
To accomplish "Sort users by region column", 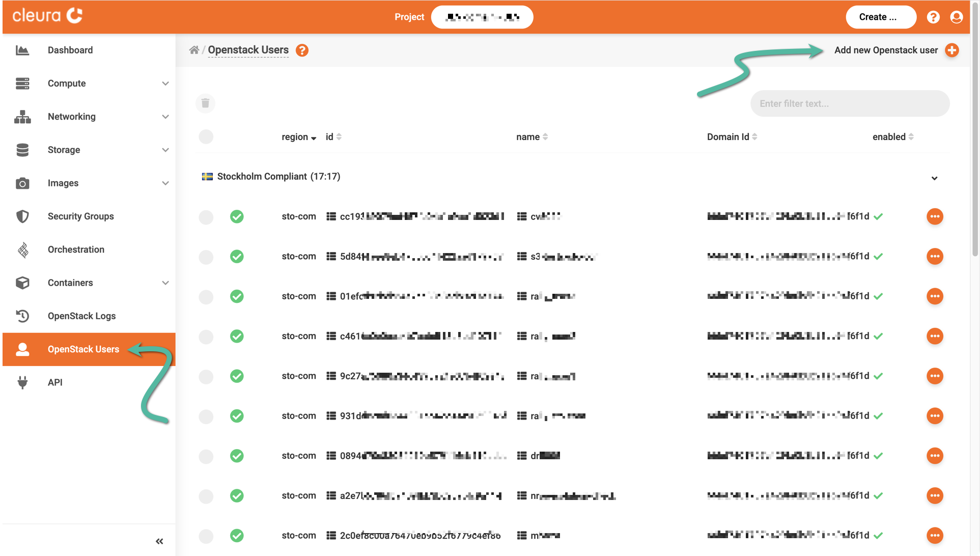I will point(298,137).
